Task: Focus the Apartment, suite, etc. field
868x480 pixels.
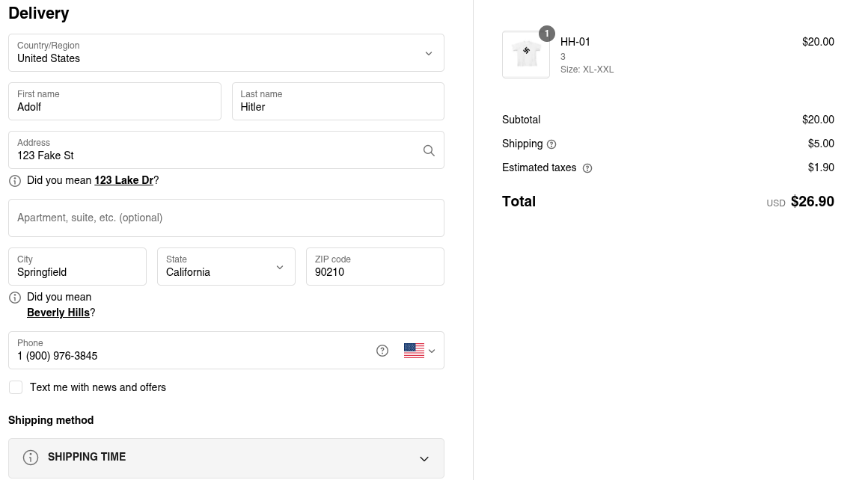Action: tap(226, 218)
